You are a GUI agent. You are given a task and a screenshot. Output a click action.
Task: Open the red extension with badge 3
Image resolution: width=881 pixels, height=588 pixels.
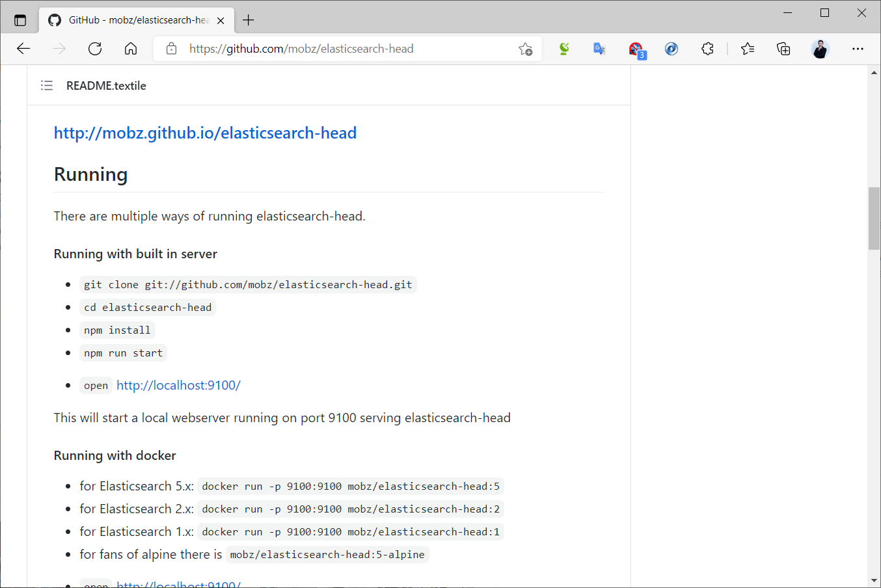click(x=636, y=50)
